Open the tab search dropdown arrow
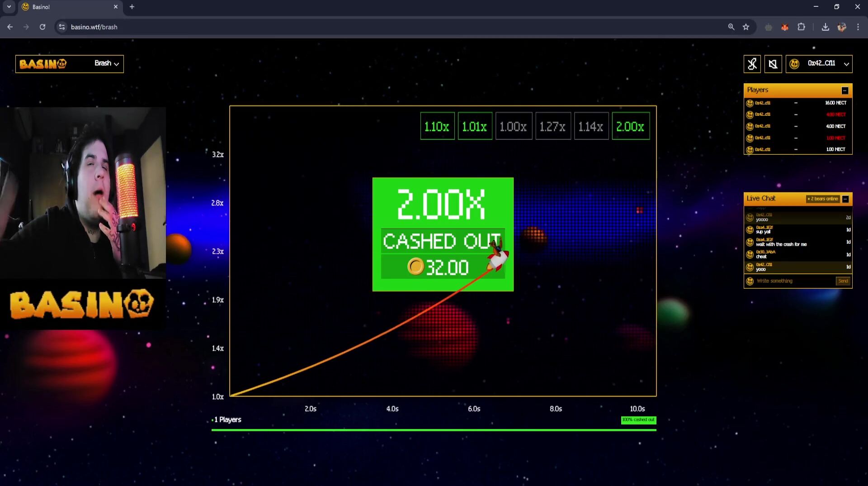868x486 pixels. click(x=9, y=7)
